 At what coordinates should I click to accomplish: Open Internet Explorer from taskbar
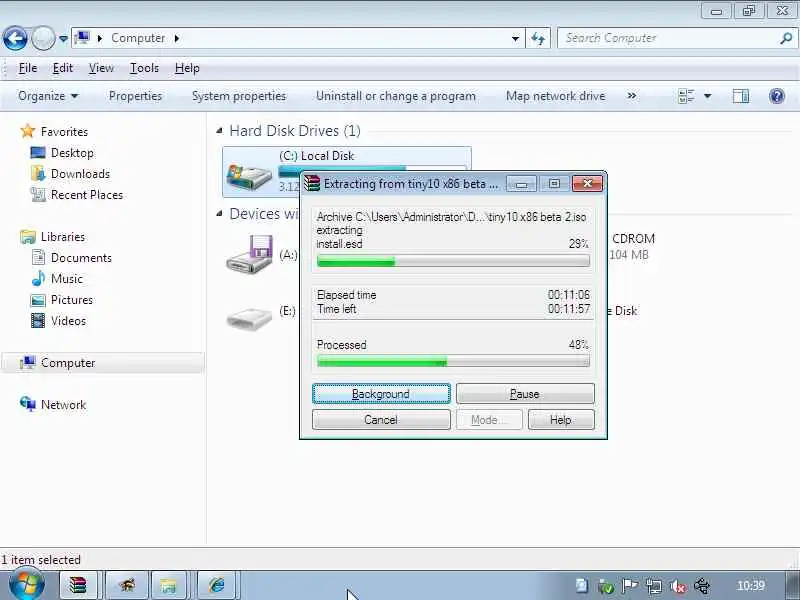pos(217,585)
